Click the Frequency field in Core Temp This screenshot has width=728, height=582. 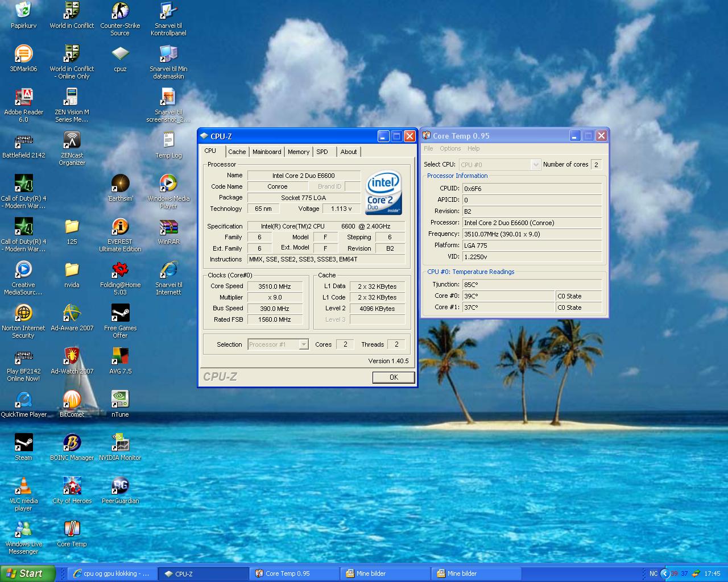tap(531, 234)
